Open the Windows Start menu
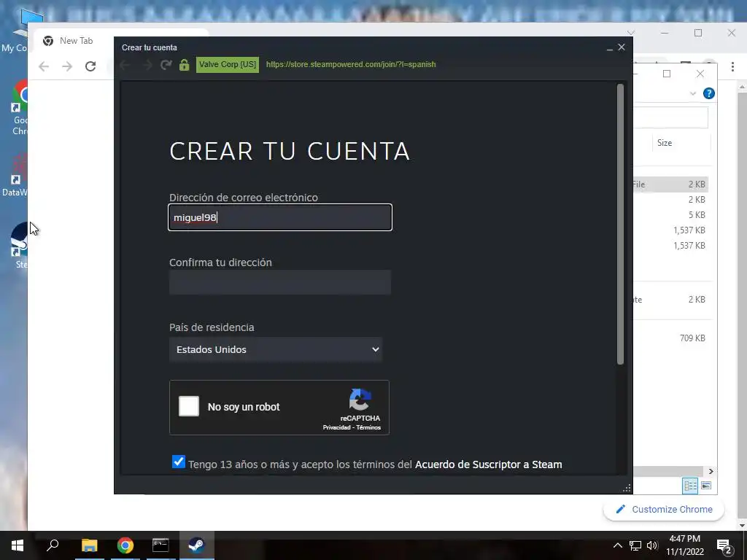This screenshot has height=560, width=747. pos(18,545)
